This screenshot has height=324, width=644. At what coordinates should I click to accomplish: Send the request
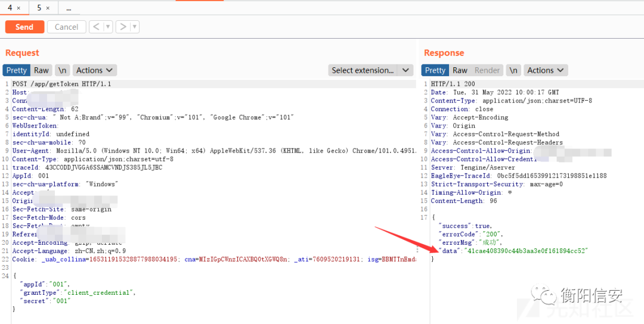pyautogui.click(x=24, y=27)
